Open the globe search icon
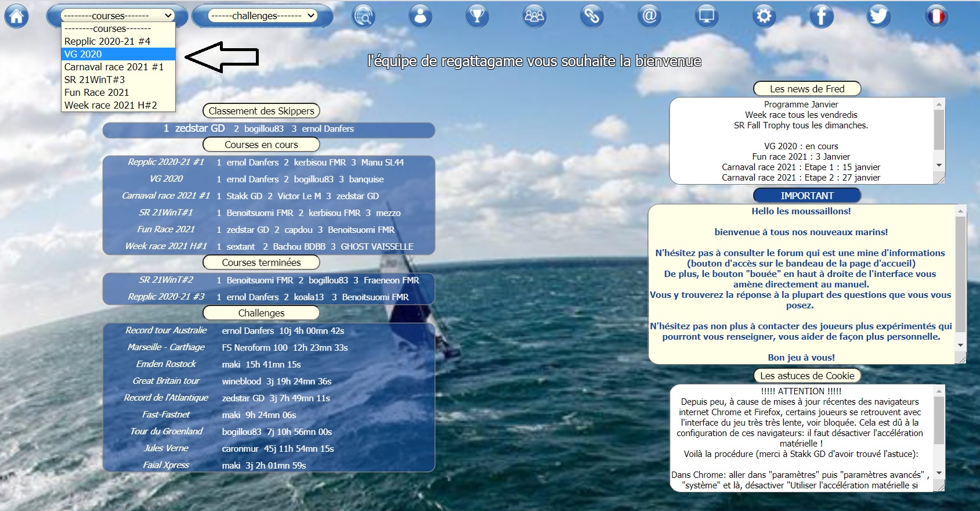980x511 pixels. [x=363, y=16]
